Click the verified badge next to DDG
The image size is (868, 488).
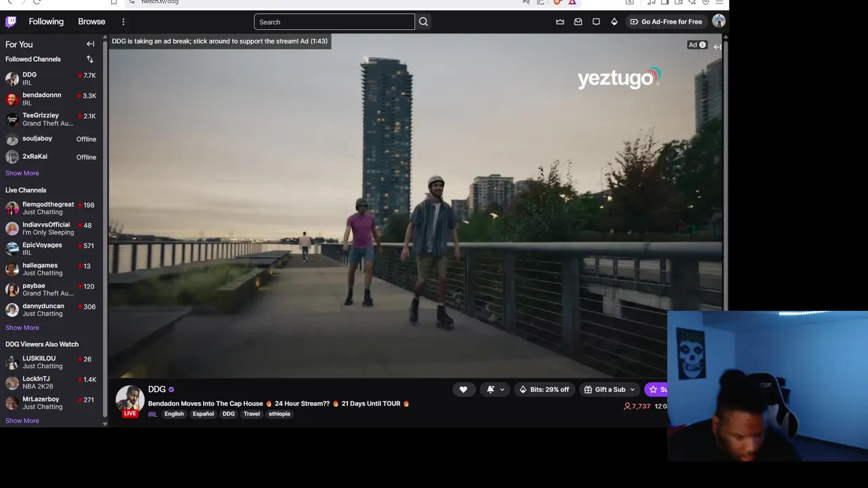[x=171, y=390]
